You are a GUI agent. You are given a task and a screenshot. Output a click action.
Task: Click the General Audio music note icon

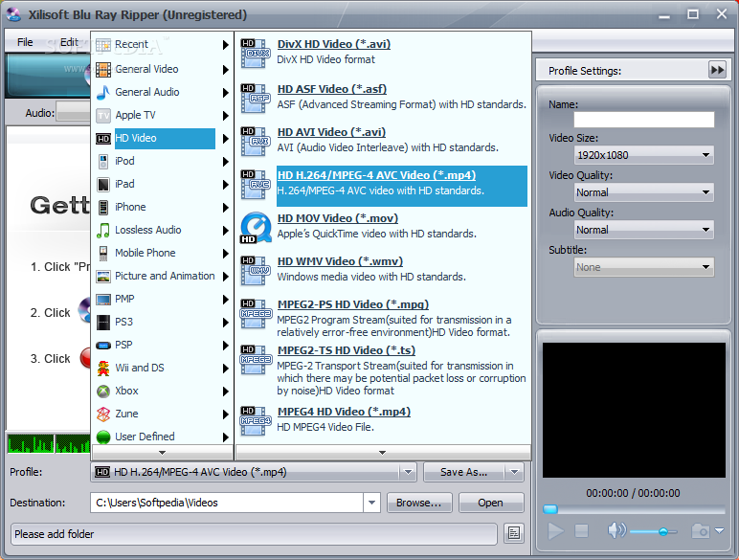(x=103, y=93)
